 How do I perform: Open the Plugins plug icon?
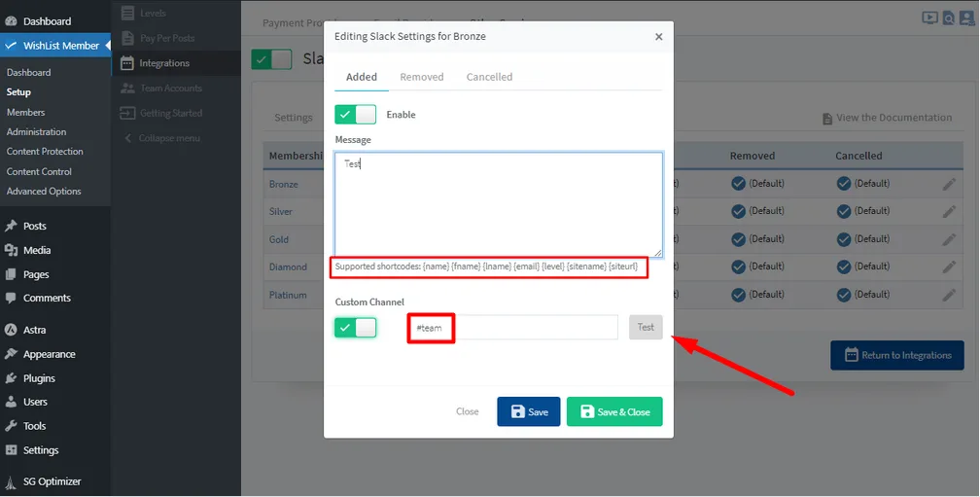tap(11, 378)
